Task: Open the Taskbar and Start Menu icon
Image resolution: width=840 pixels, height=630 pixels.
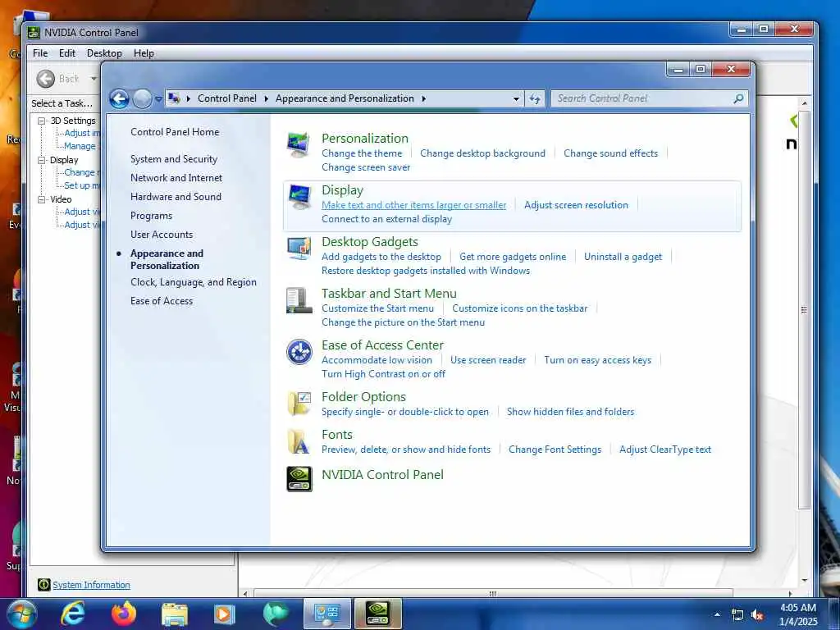Action: (299, 300)
